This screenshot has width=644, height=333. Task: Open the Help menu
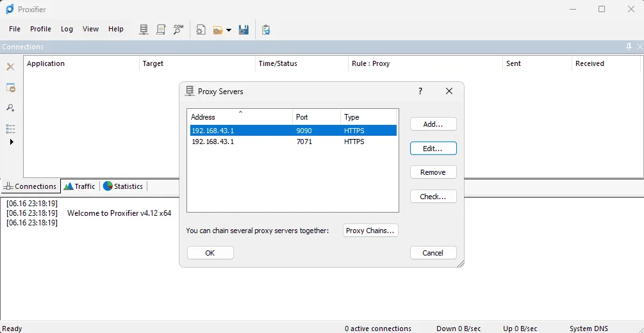coord(116,29)
